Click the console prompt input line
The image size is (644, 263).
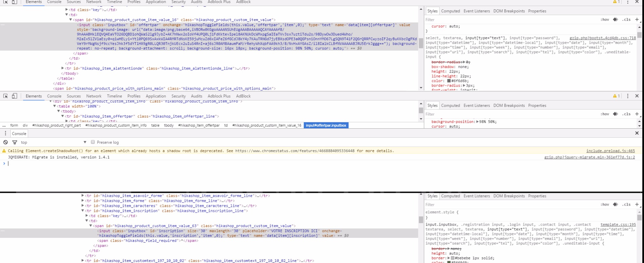click(x=322, y=164)
